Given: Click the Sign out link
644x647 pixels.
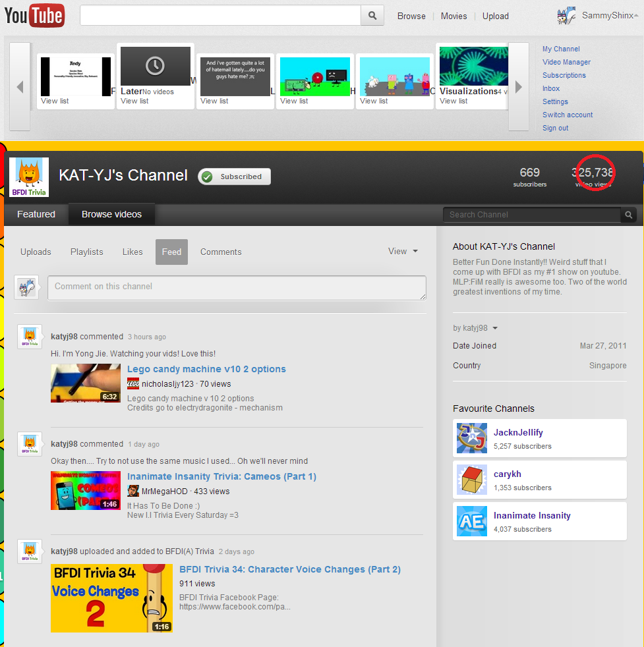Looking at the screenshot, I should [x=555, y=128].
